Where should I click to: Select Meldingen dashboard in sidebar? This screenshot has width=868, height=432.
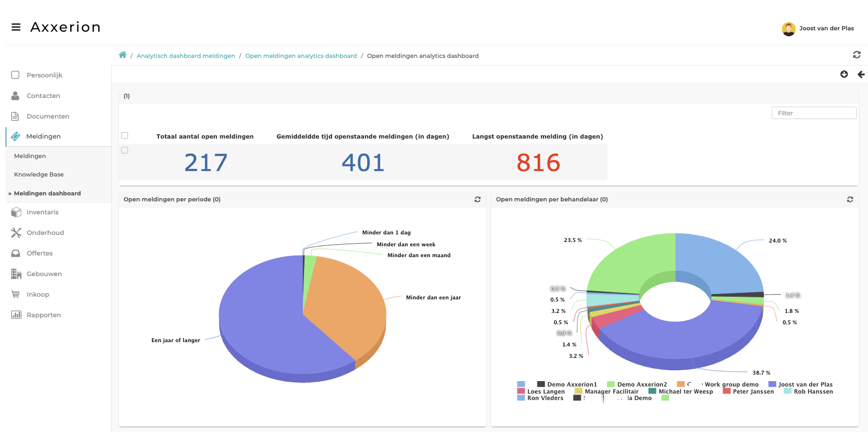47,193
